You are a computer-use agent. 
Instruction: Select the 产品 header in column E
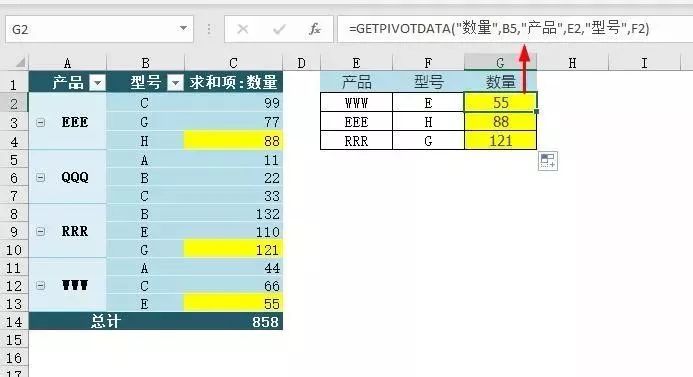pos(356,82)
